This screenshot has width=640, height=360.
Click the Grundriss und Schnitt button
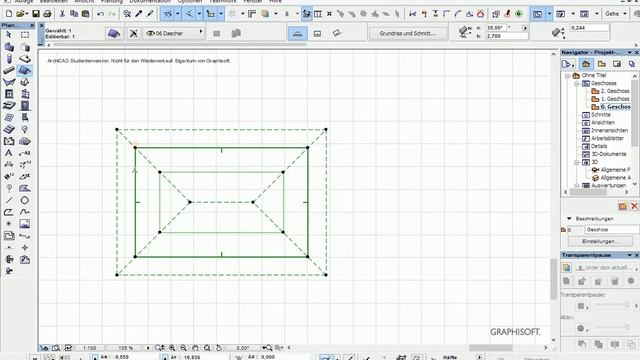(408, 33)
